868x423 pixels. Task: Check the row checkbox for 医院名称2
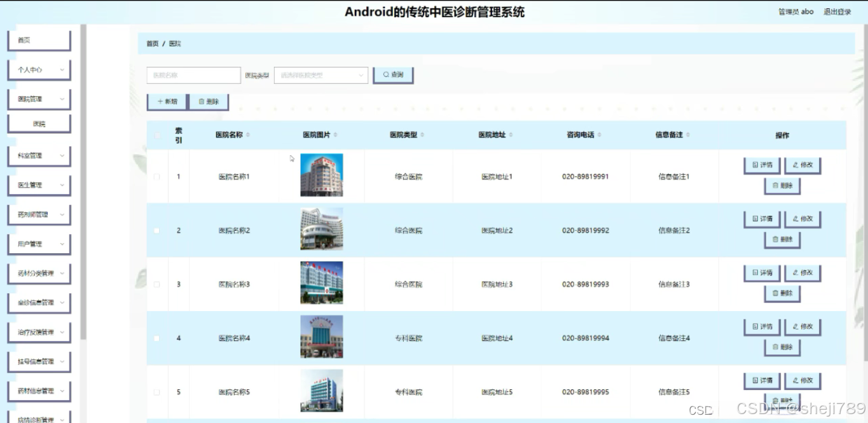click(157, 230)
